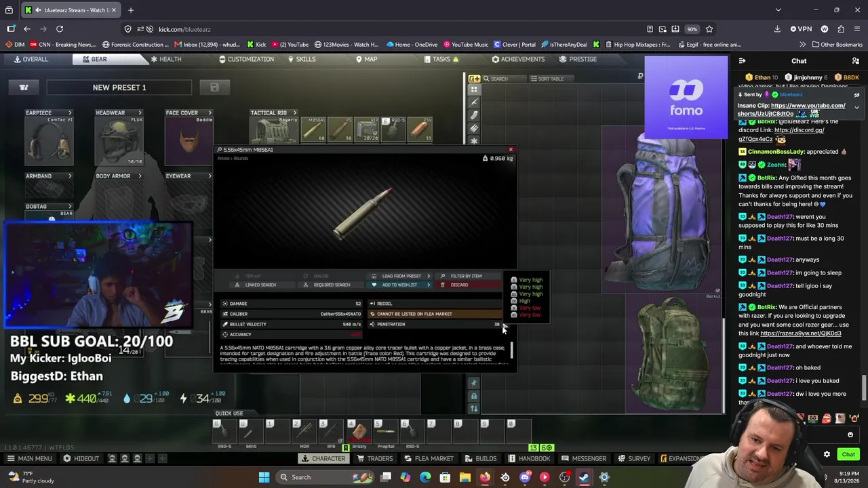Image resolution: width=868 pixels, height=488 pixels.
Task: Hide the pinned chat message
Action: pyautogui.click(x=856, y=95)
